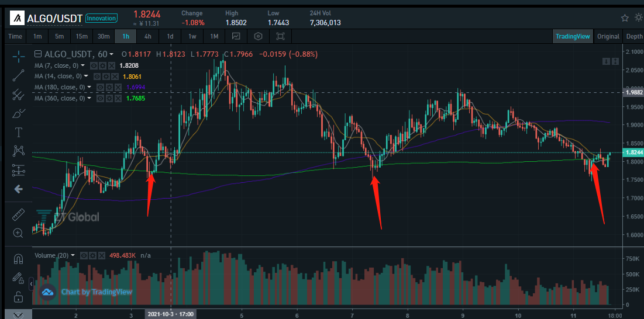The width and height of the screenshot is (644, 319).
Task: Open MA (180, close, 0) dropdown arrow
Action: click(89, 87)
